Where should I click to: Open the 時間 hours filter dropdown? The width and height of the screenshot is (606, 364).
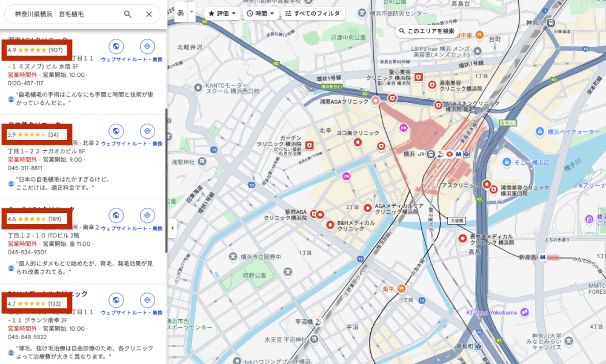point(261,13)
